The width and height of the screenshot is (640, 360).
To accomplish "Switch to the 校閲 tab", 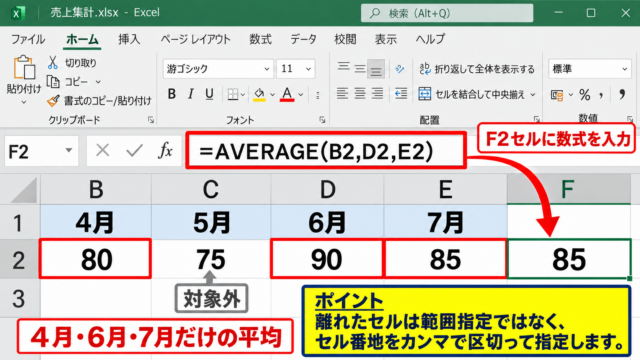I will pyautogui.click(x=345, y=39).
